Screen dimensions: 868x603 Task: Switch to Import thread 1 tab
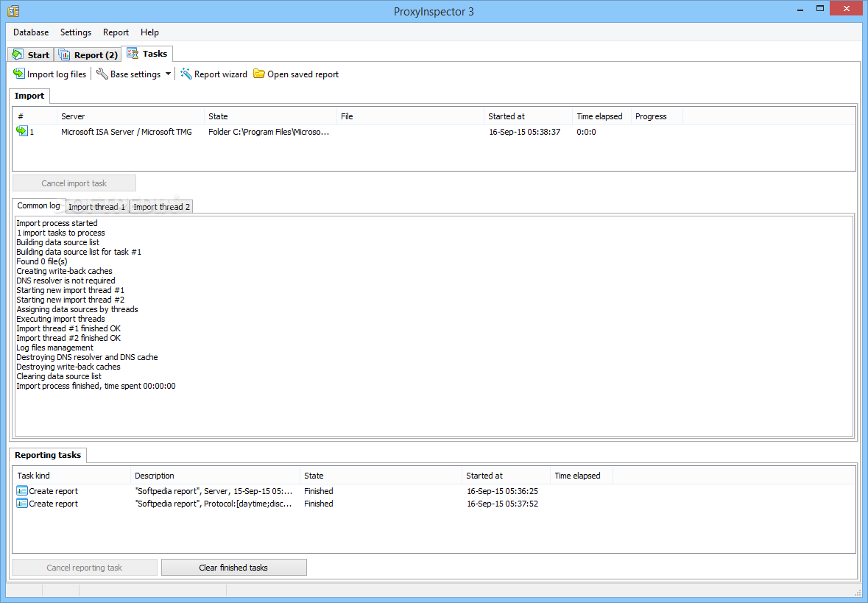[x=97, y=207]
